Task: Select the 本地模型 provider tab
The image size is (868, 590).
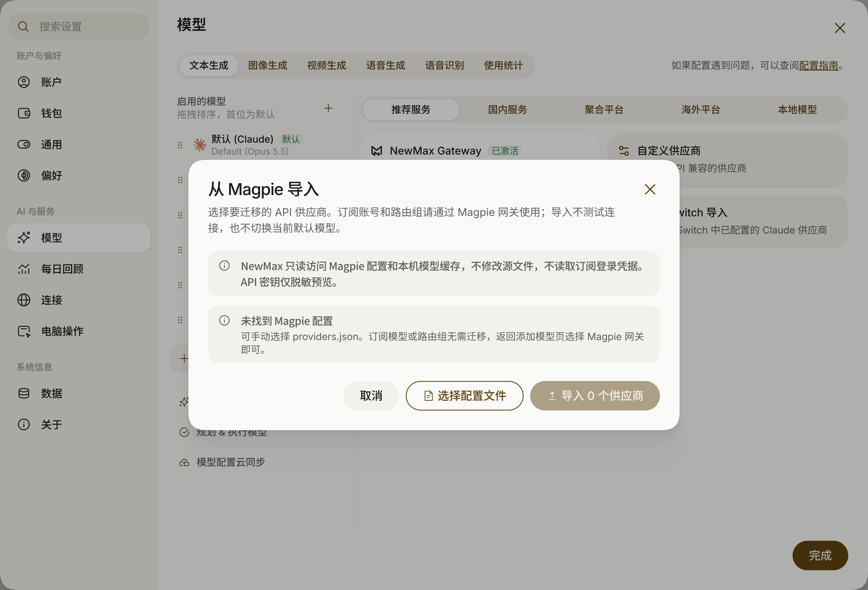Action: click(798, 110)
